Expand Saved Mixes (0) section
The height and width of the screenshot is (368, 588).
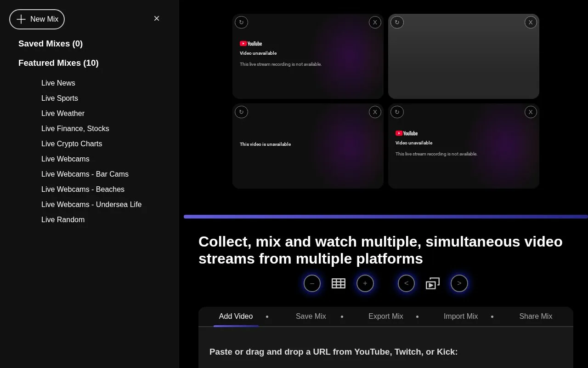51,44
